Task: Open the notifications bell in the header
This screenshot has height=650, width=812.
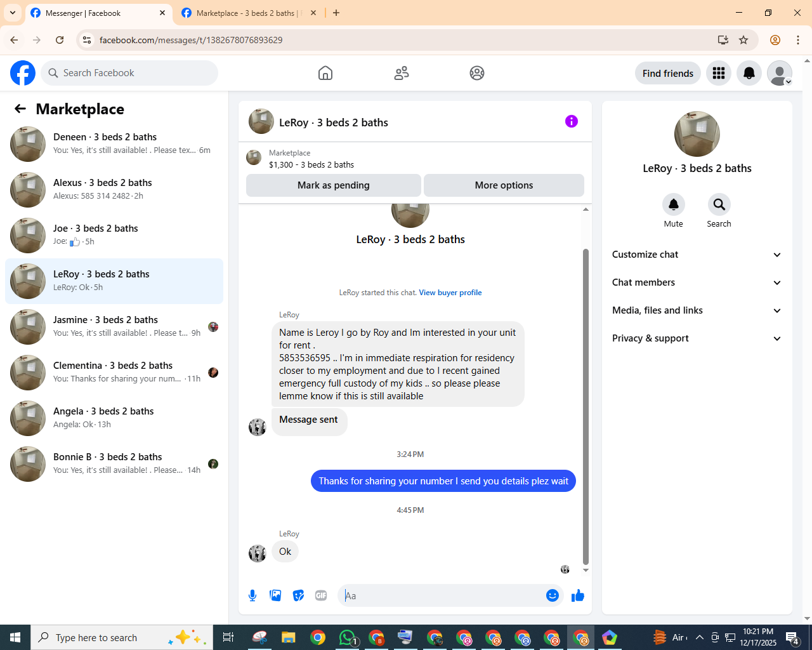Action: (749, 73)
